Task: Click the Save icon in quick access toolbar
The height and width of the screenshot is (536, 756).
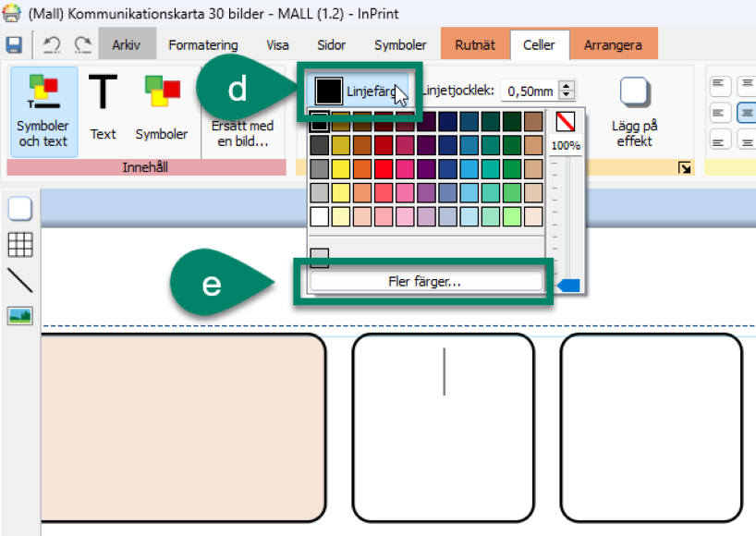Action: click(x=14, y=45)
